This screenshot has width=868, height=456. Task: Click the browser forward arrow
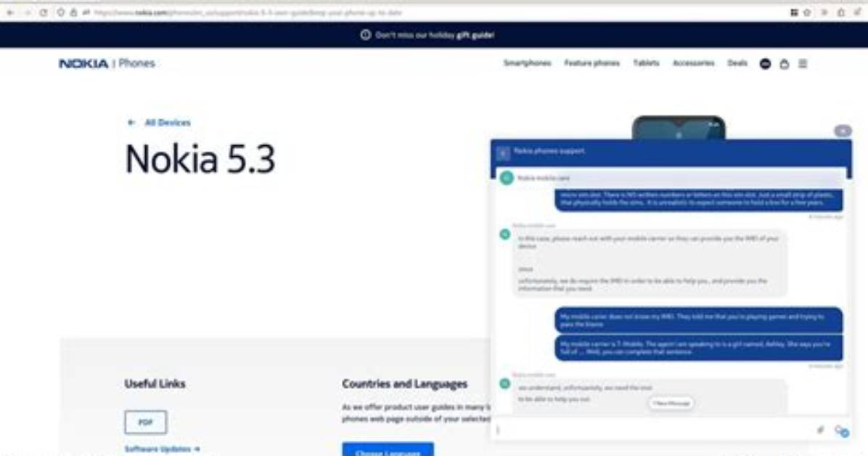pos(27,12)
